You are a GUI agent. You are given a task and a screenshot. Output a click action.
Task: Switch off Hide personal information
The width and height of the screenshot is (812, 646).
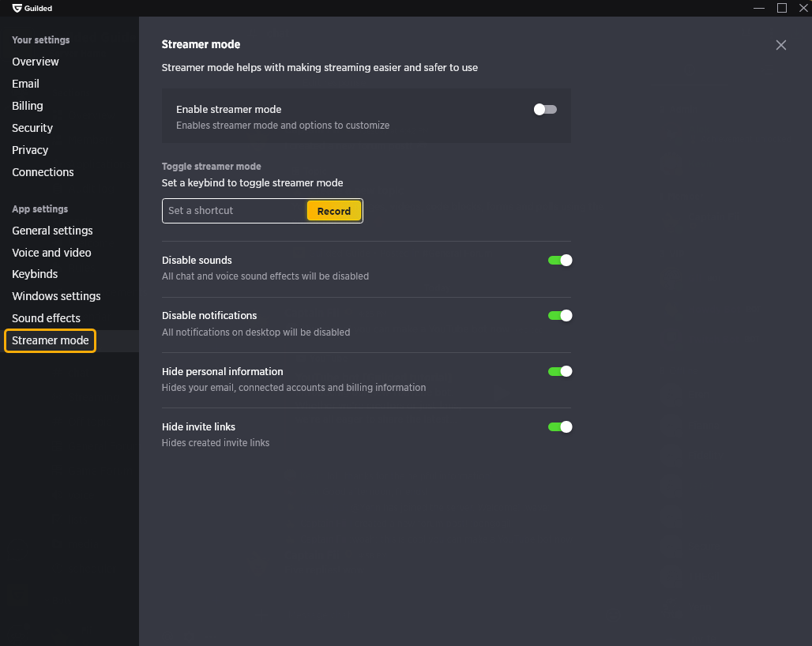tap(560, 372)
